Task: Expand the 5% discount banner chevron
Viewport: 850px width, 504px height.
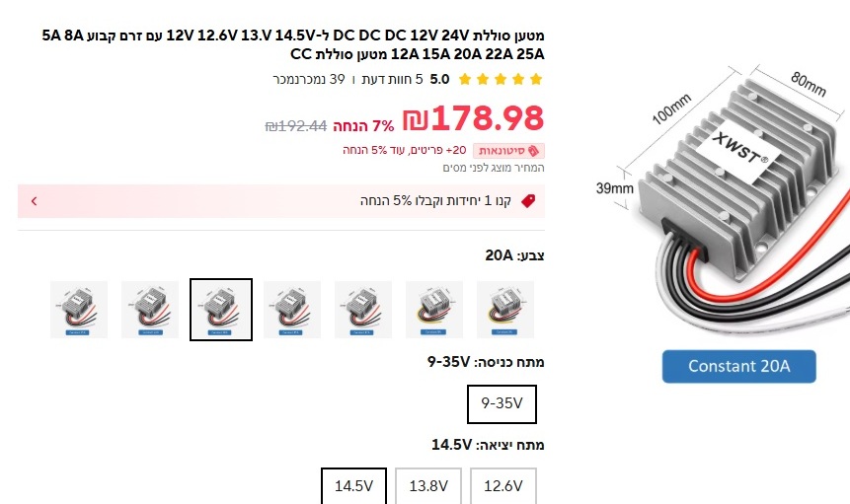Action: (x=35, y=201)
